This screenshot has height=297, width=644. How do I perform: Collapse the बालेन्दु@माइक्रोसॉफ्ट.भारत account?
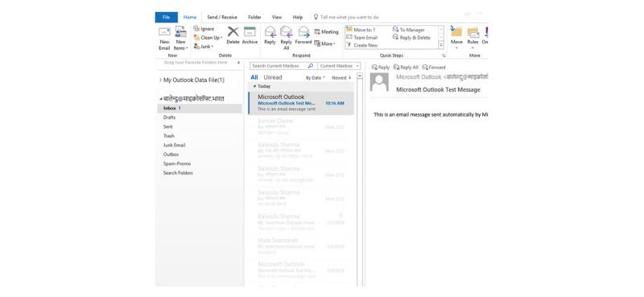(x=160, y=99)
